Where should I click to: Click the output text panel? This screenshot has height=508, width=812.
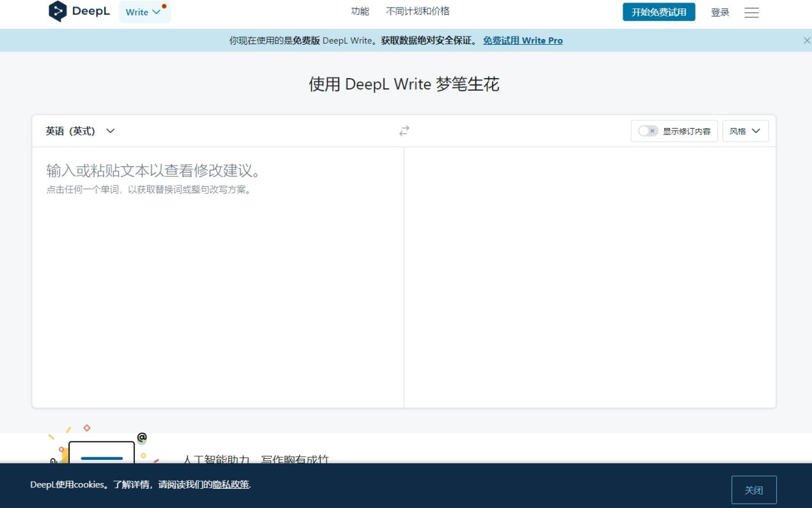coord(590,277)
